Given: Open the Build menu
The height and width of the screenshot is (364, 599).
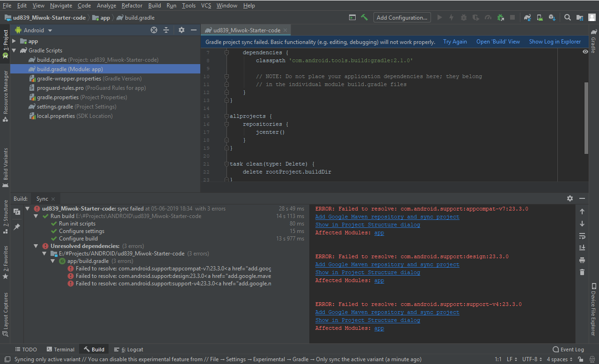Looking at the screenshot, I should tap(154, 6).
